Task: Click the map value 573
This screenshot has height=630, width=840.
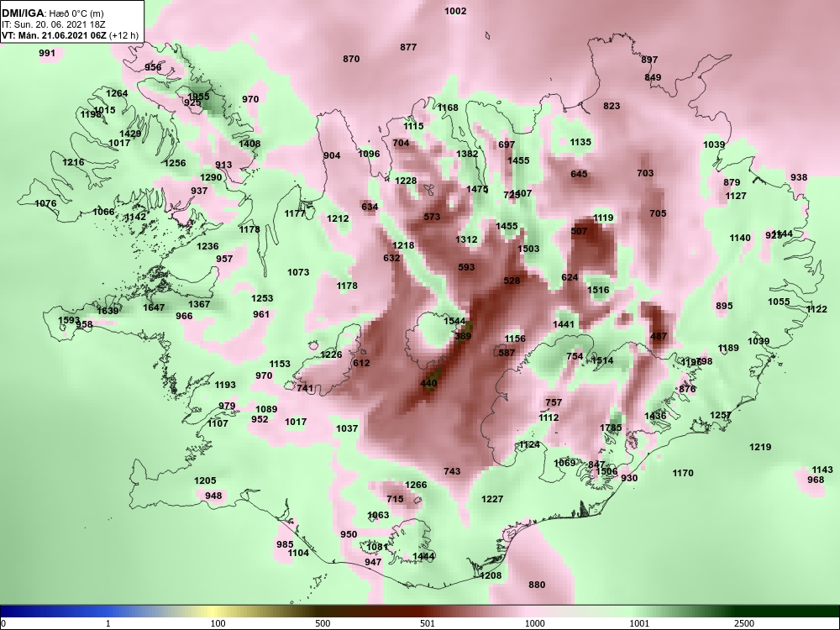Action: coord(432,217)
